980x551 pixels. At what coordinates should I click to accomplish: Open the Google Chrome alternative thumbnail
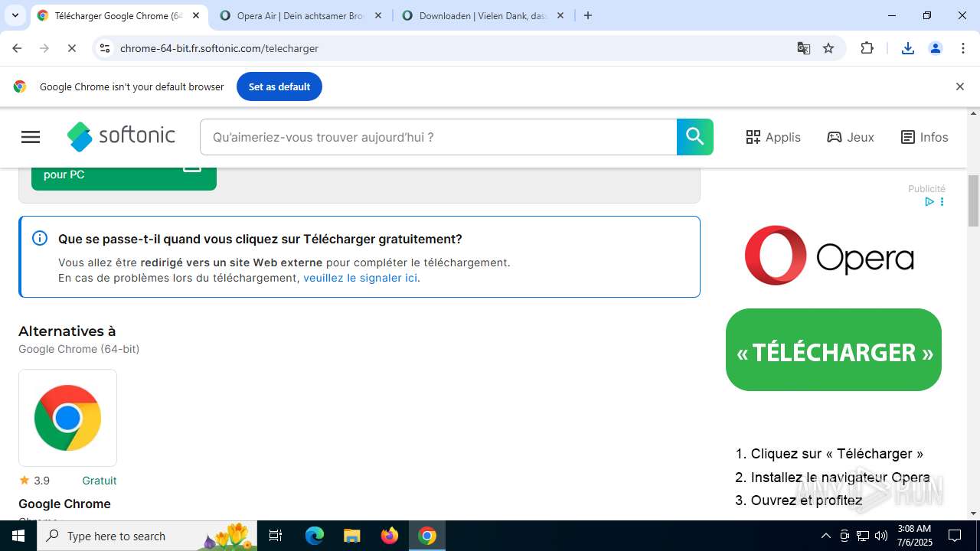pyautogui.click(x=67, y=418)
